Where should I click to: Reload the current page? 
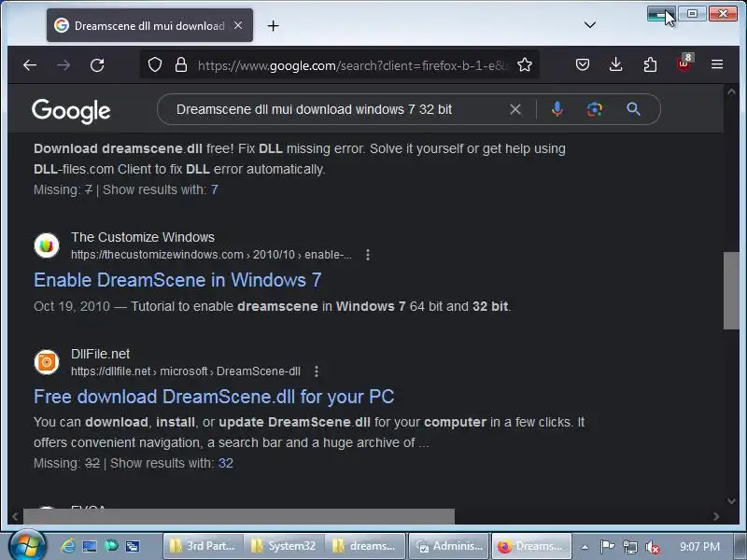[97, 65]
